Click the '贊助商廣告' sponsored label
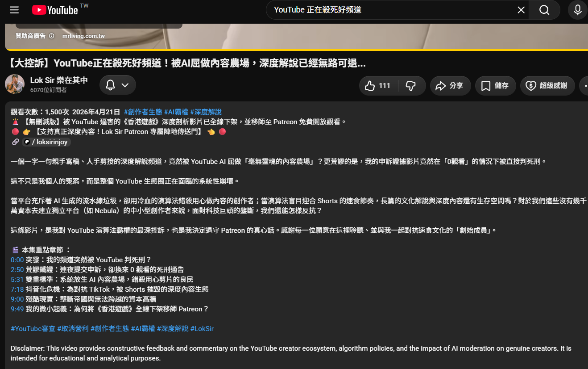588x369 pixels. tap(30, 36)
